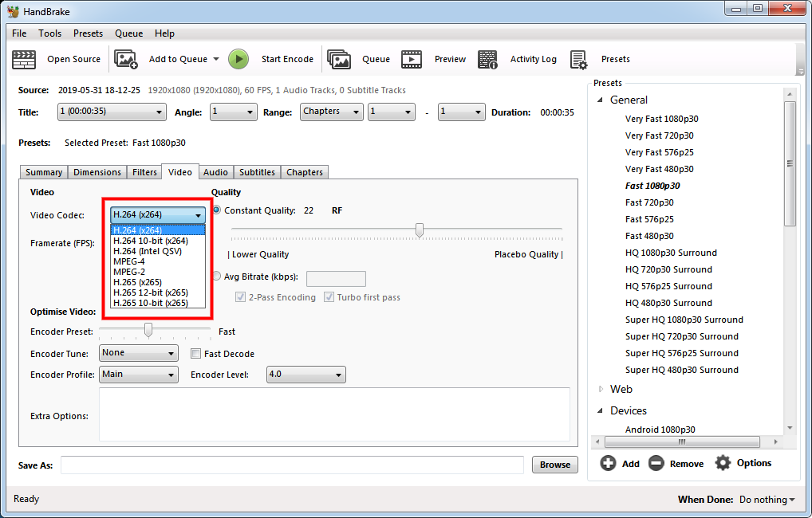The width and height of the screenshot is (812, 518).
Task: Select the Constant Quality radio button
Action: click(x=216, y=210)
